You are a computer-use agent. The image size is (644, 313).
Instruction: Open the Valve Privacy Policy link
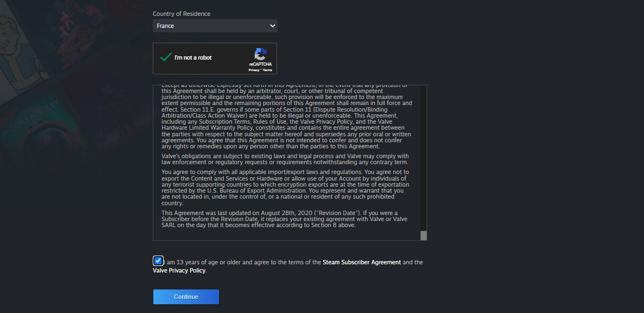click(179, 271)
